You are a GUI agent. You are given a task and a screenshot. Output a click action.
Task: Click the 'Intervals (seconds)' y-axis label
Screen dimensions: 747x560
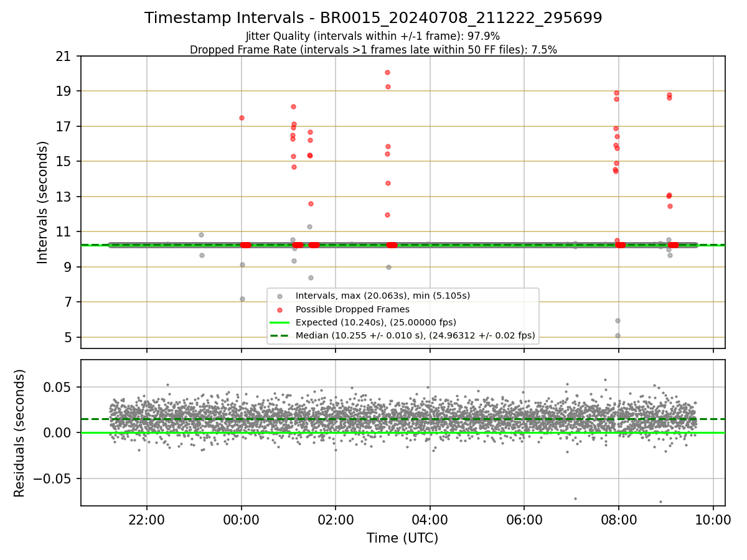coord(43,202)
